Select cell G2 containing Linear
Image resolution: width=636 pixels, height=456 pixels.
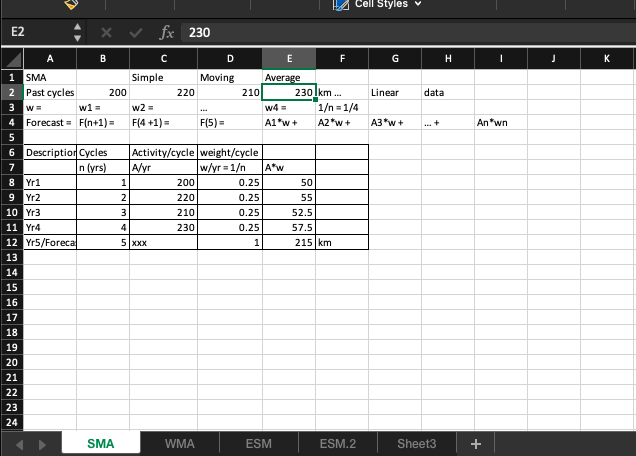point(395,92)
